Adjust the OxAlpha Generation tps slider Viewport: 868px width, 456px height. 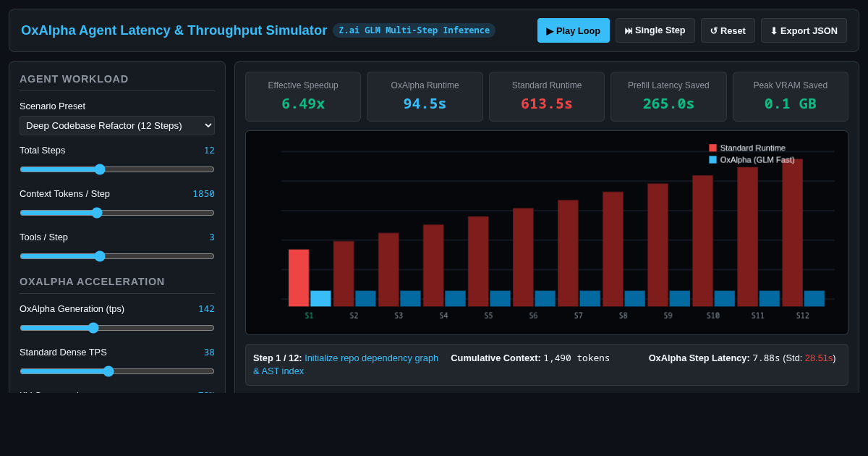117,328
